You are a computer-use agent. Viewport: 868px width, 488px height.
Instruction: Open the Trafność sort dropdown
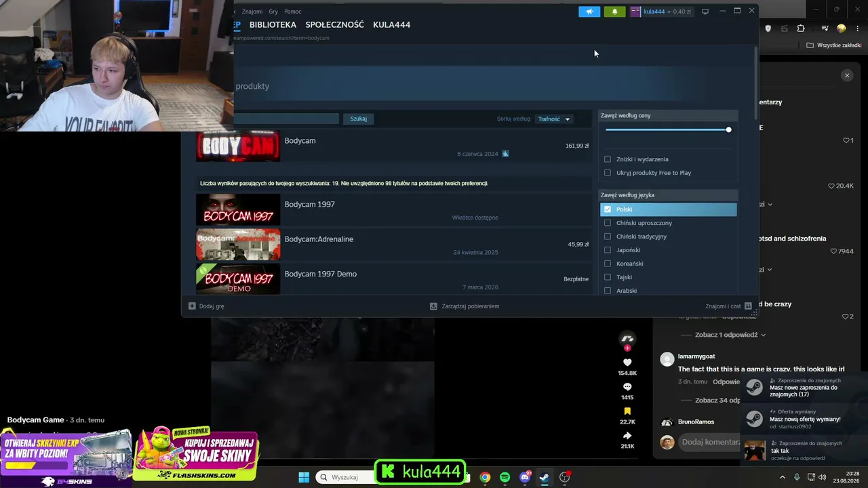point(554,119)
